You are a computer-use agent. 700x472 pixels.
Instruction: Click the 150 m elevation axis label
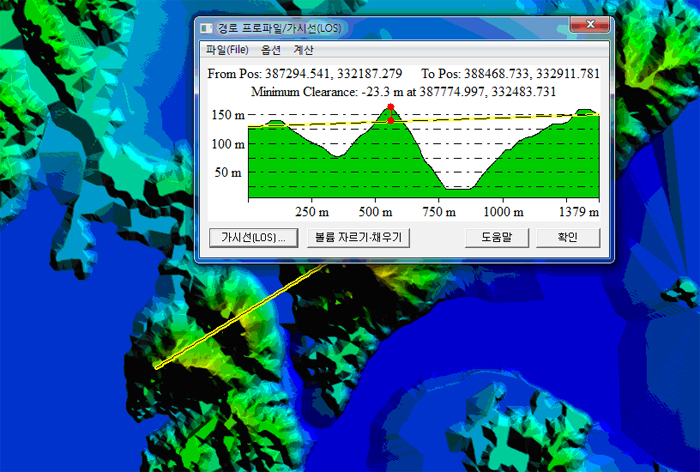228,115
